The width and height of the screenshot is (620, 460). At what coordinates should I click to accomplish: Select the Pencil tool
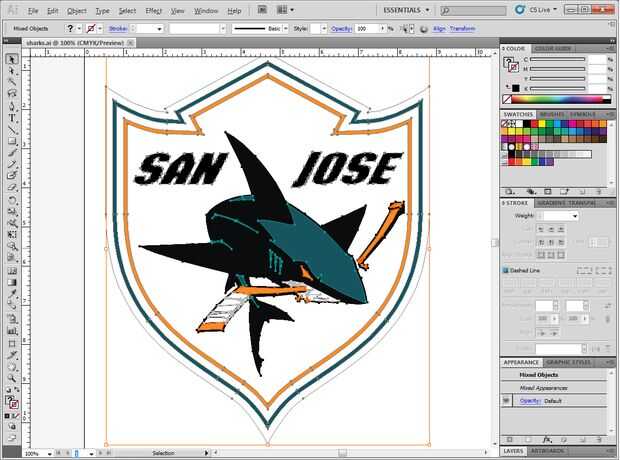pos(12,164)
